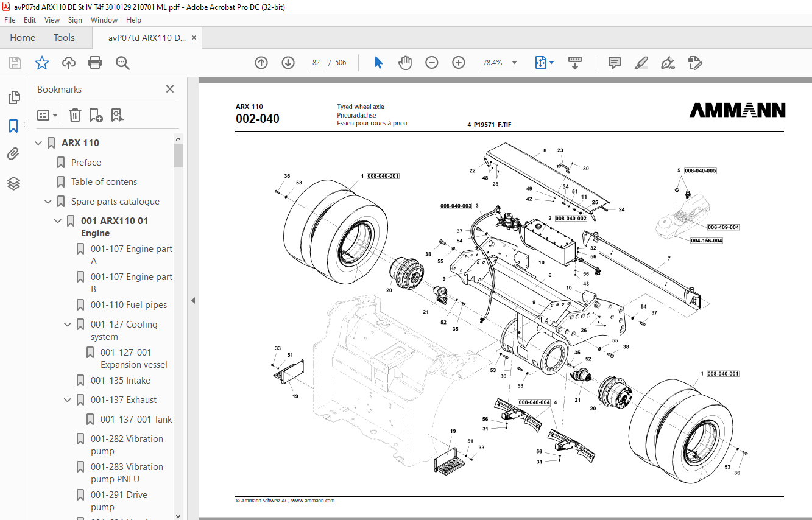Select the highlight text pen tool

pyautogui.click(x=641, y=63)
